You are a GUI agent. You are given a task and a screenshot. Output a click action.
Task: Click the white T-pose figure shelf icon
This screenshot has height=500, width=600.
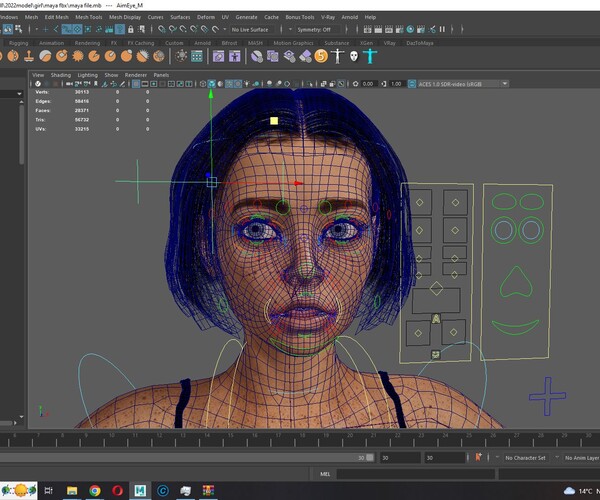tap(337, 56)
